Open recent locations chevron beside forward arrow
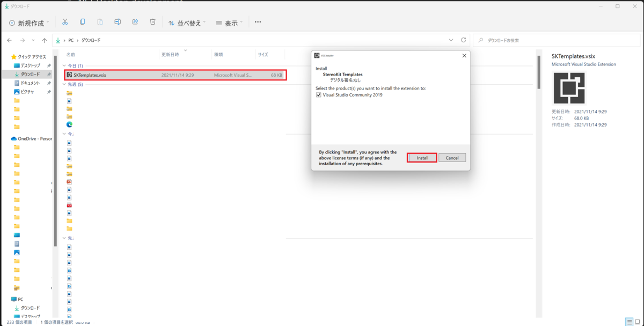644x326 pixels. [x=33, y=40]
